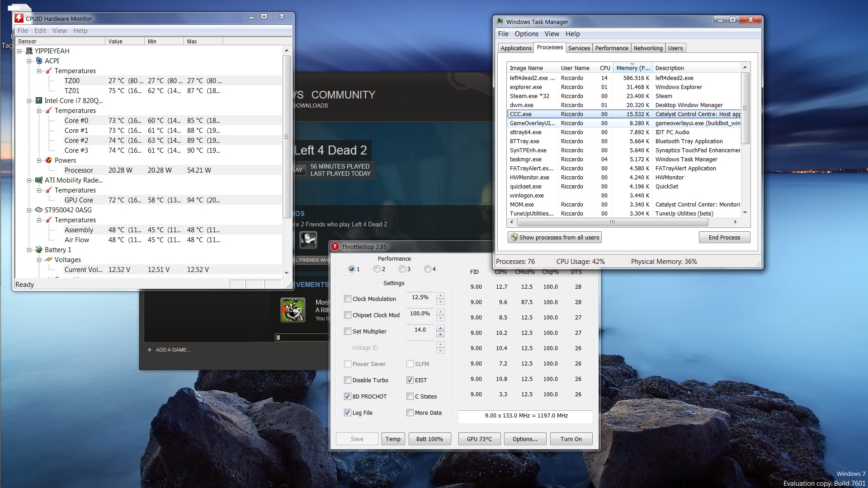Screen dimensions: 868x488
Task: Open the View menu in HWMonitor
Action: click(60, 31)
